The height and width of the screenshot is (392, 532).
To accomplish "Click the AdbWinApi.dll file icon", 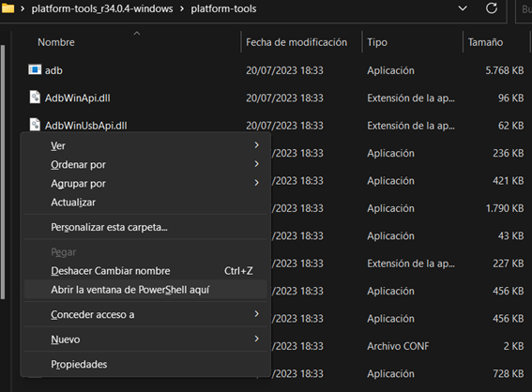I will [35, 98].
